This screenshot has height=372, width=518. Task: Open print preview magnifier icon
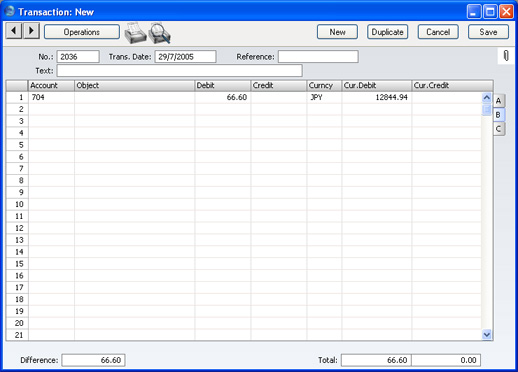[x=160, y=33]
